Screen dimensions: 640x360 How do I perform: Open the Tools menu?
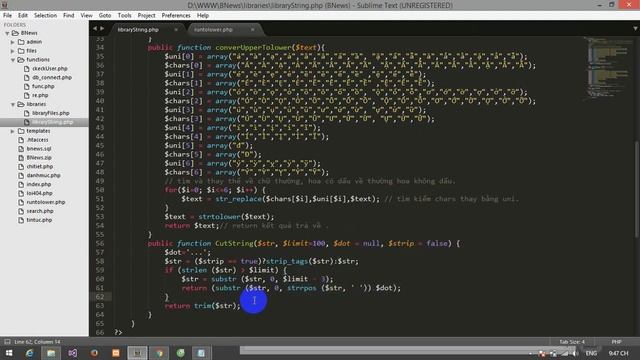point(124,16)
